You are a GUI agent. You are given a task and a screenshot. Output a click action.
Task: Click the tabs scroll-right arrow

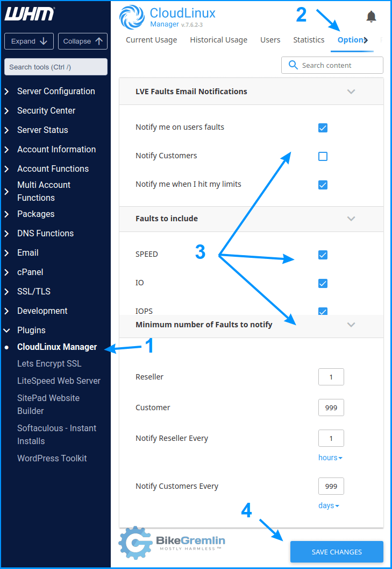tap(366, 40)
